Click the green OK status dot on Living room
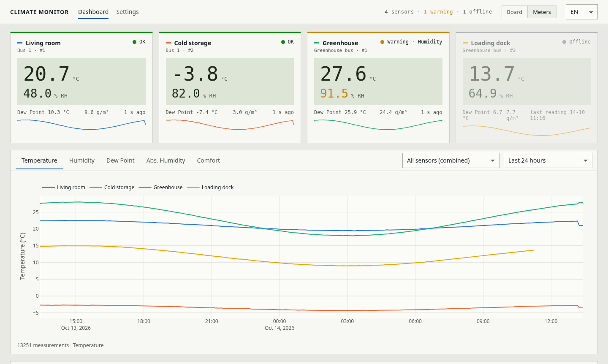 pos(134,42)
